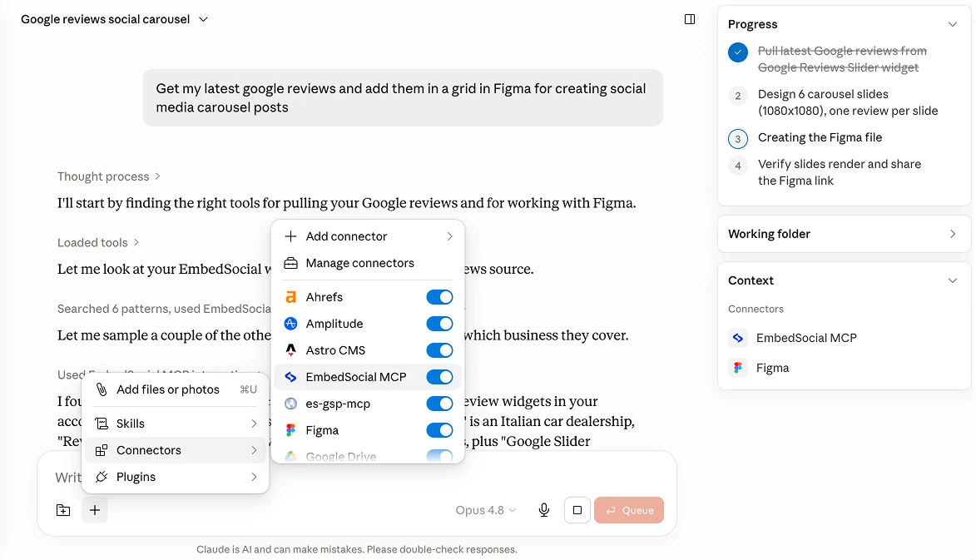Click the Connectors menu icon
The height and width of the screenshot is (560, 976).
coord(102,450)
